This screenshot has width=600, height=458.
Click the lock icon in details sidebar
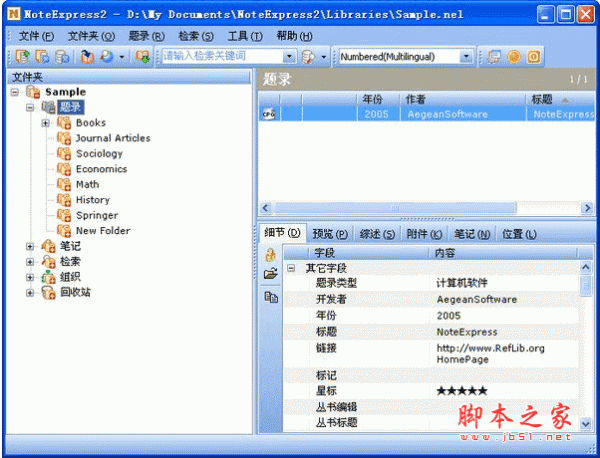click(271, 255)
